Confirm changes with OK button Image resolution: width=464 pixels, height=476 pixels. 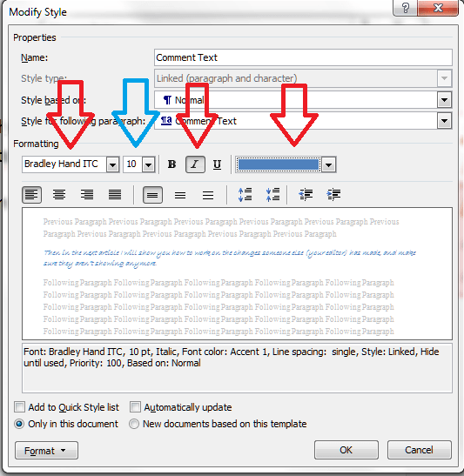pyautogui.click(x=346, y=450)
